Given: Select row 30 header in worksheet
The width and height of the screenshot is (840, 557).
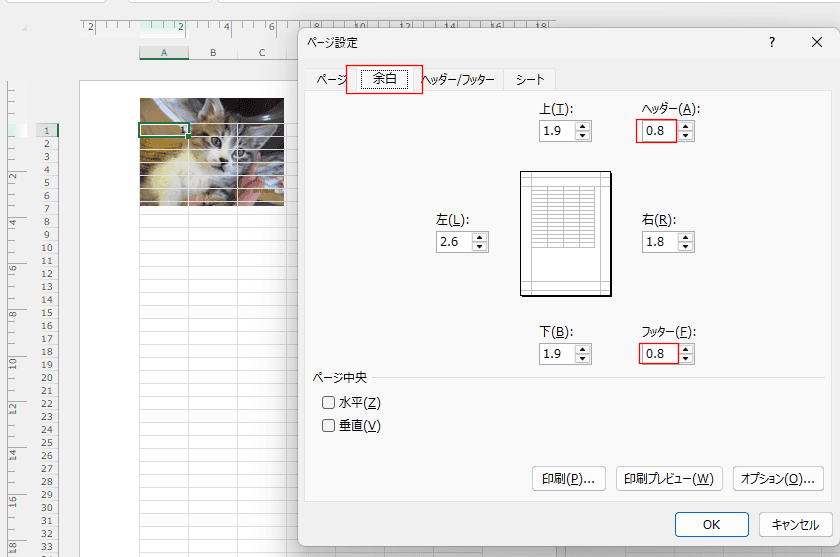Looking at the screenshot, I should (47, 508).
